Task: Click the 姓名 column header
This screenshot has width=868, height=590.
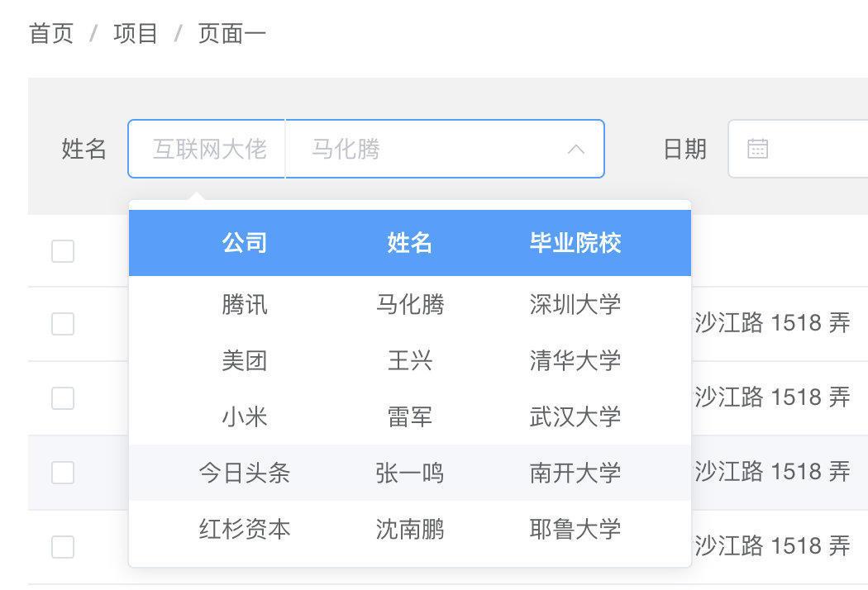Action: point(409,242)
